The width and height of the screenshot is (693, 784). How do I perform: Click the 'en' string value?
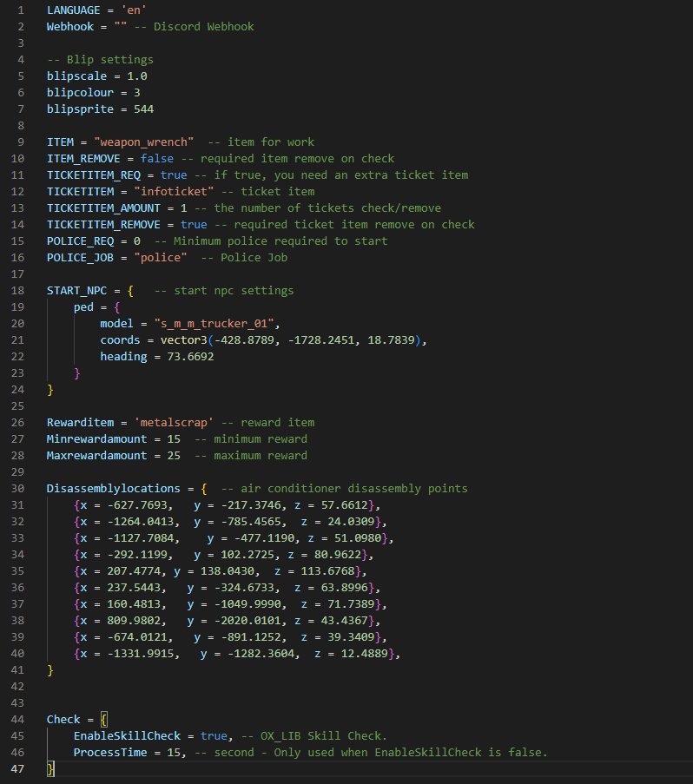click(134, 10)
